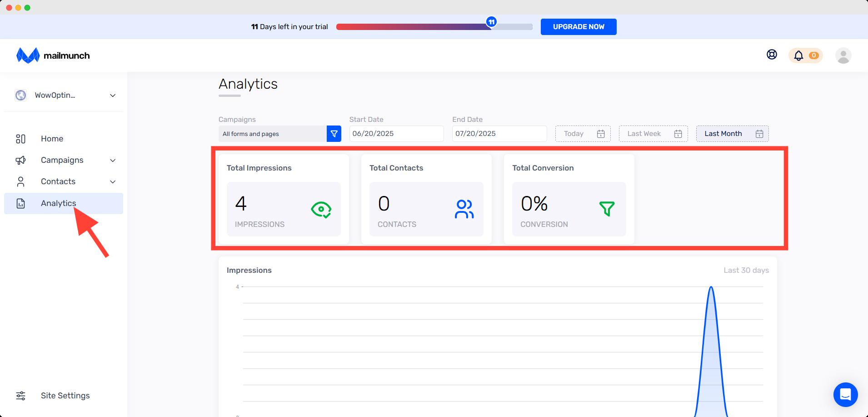The image size is (868, 417).
Task: Click the green eye impressions icon
Action: point(321,209)
